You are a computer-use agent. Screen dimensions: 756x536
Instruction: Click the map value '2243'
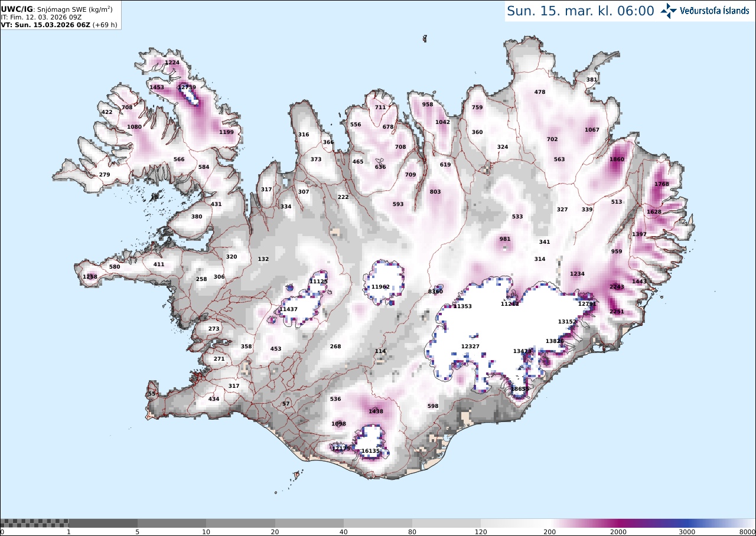point(617,287)
